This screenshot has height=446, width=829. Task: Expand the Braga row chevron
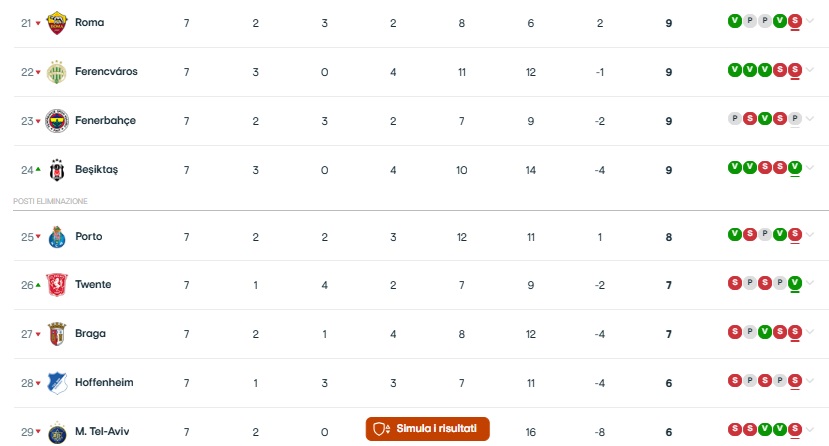point(810,332)
